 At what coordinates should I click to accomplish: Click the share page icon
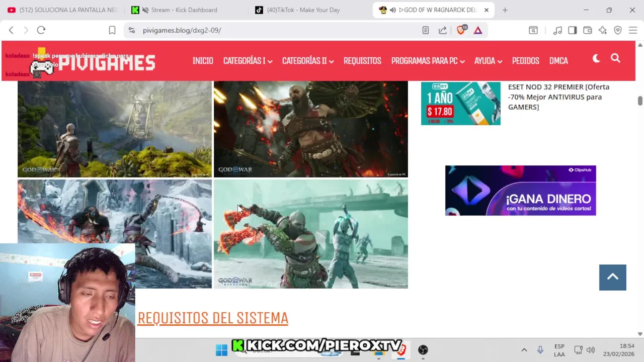point(443,30)
